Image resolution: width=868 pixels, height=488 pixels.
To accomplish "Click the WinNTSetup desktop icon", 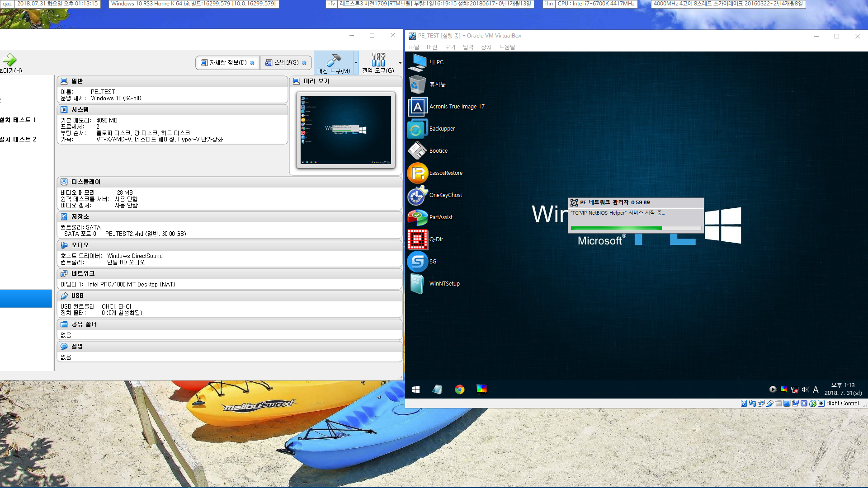I will (x=418, y=284).
